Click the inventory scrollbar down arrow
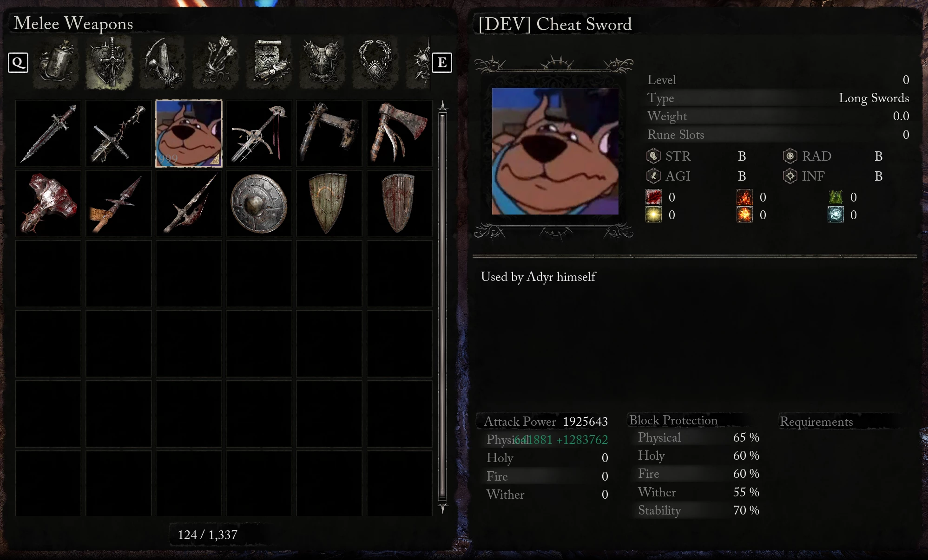This screenshot has height=560, width=928. point(443,508)
